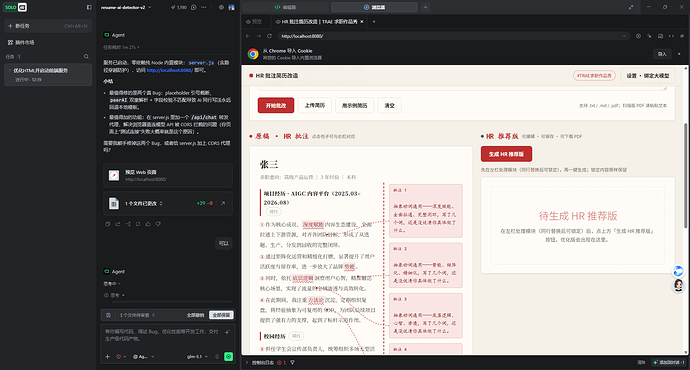Select the highlighted word 深度赋能
The image size is (690, 370).
click(x=313, y=224)
